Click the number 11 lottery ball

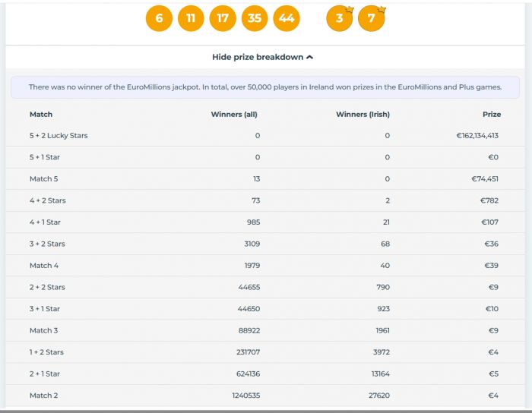tap(191, 18)
